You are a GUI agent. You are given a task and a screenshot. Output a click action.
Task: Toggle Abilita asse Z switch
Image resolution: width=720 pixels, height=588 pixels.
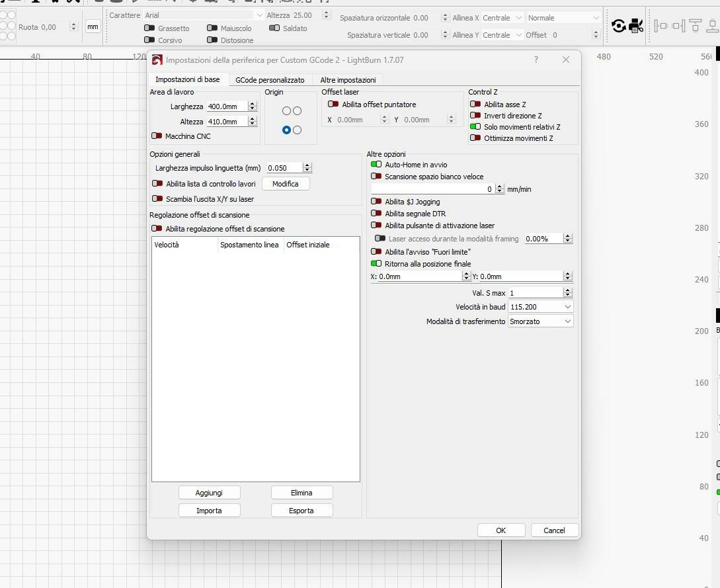pyautogui.click(x=475, y=105)
